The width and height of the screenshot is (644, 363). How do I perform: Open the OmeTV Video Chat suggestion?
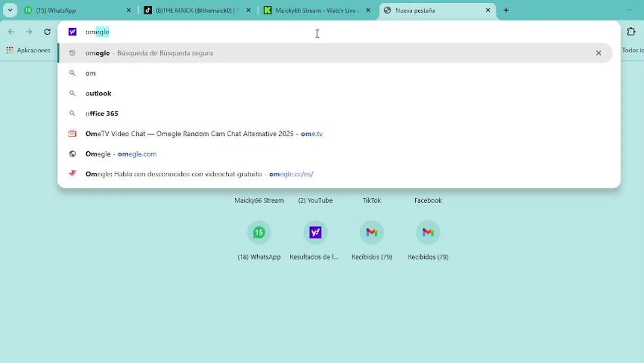335,134
